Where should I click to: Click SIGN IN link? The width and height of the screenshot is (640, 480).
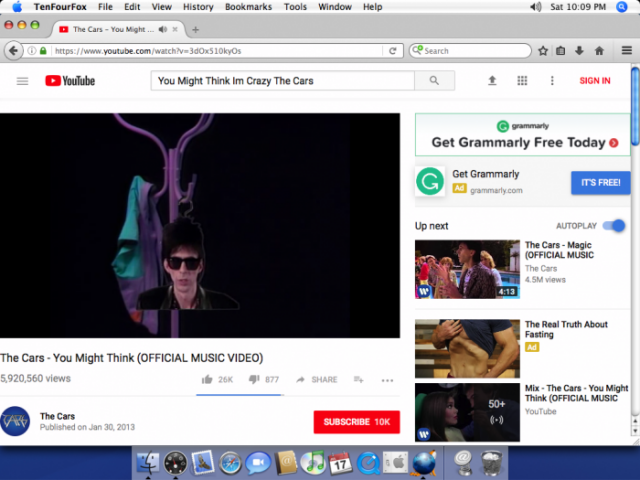(x=595, y=81)
